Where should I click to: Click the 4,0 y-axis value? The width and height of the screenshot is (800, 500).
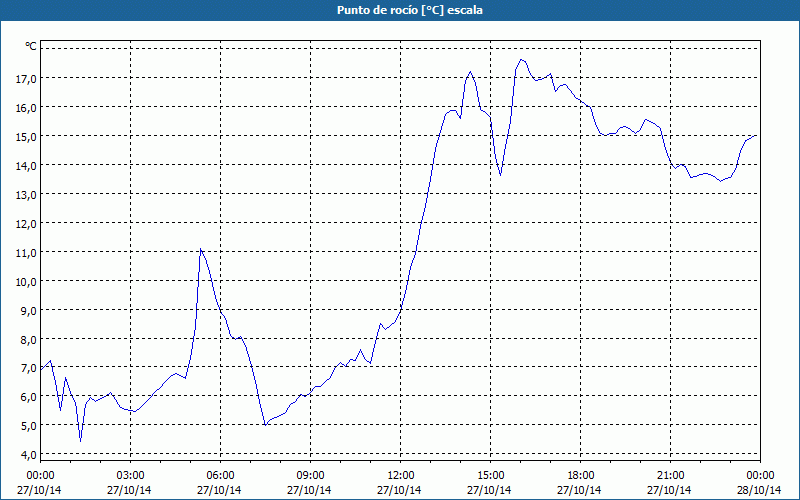click(30, 455)
